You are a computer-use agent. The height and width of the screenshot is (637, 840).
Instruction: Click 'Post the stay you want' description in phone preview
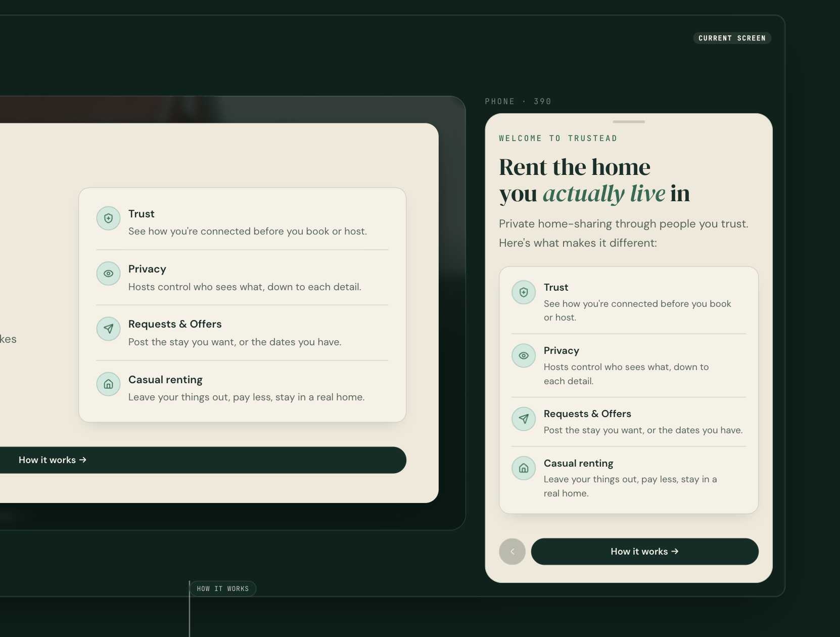click(x=643, y=430)
